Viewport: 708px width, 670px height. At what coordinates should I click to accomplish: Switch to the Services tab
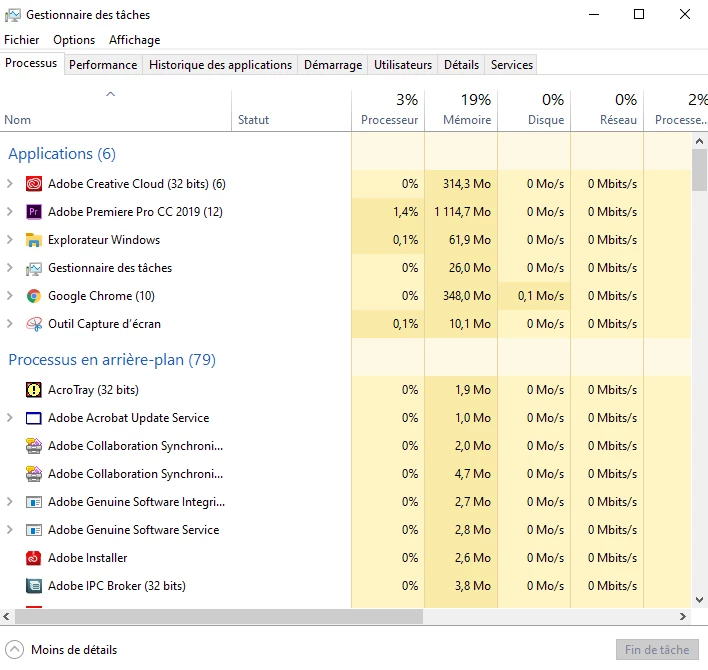pyautogui.click(x=512, y=65)
